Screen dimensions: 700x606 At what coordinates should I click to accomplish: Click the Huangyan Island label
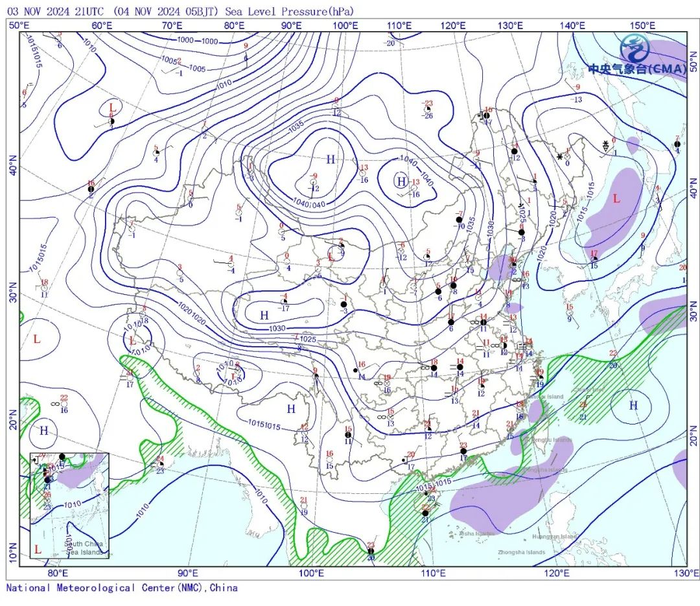554,537
